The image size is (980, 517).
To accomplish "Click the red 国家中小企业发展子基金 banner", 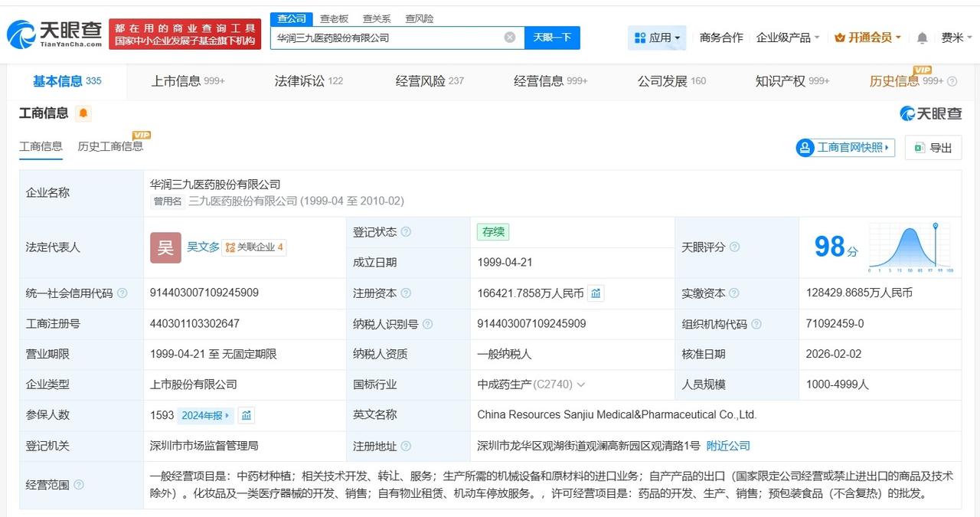I will click(x=185, y=34).
